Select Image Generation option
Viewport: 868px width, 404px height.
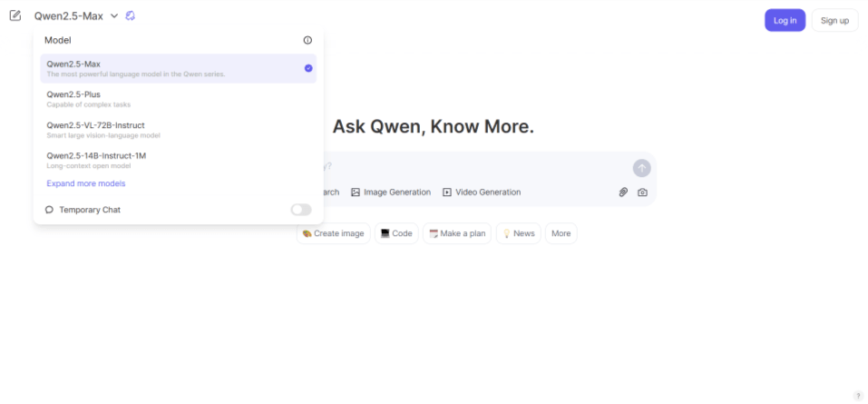[x=391, y=192]
